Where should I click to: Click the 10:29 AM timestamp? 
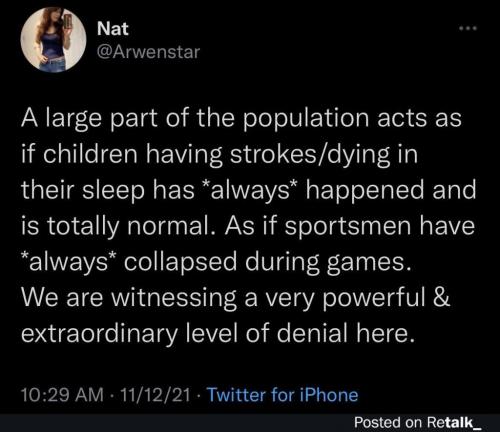pyautogui.click(x=62, y=395)
